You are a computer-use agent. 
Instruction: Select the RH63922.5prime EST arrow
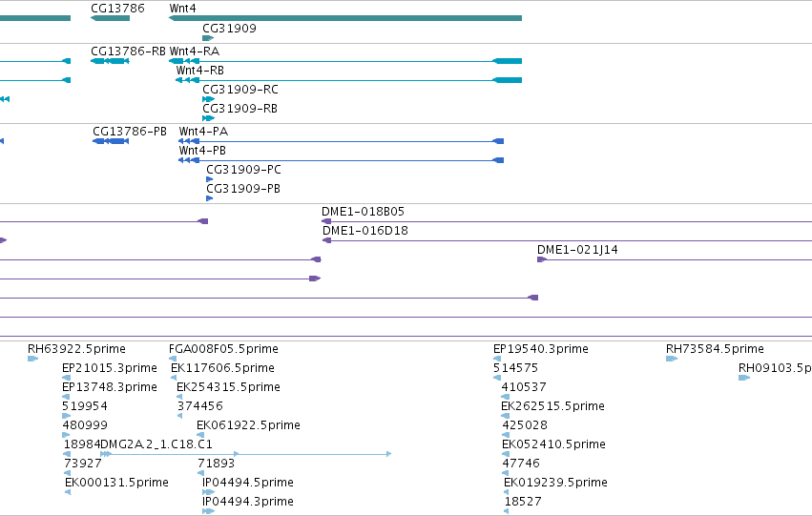point(32,358)
